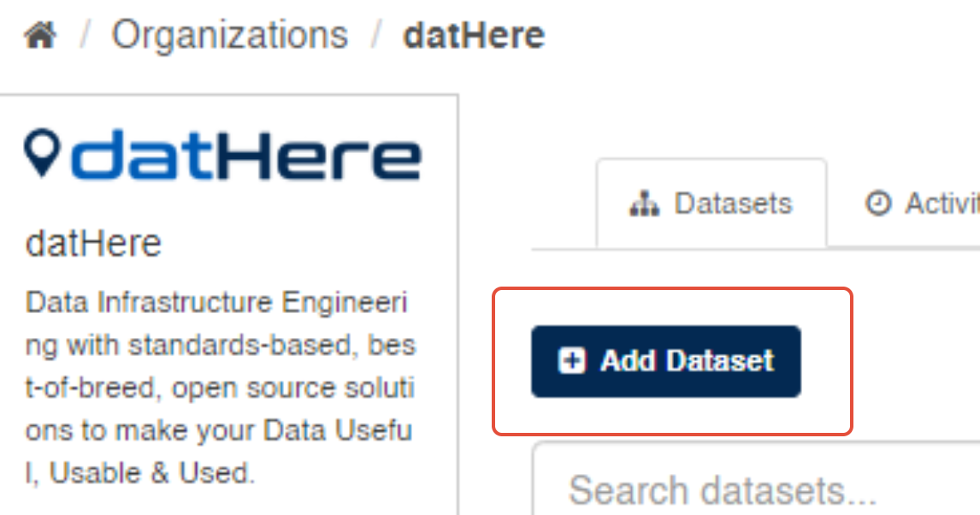Open the Organizations breadcrumb link
Image resolution: width=980 pixels, height=515 pixels.
[230, 36]
